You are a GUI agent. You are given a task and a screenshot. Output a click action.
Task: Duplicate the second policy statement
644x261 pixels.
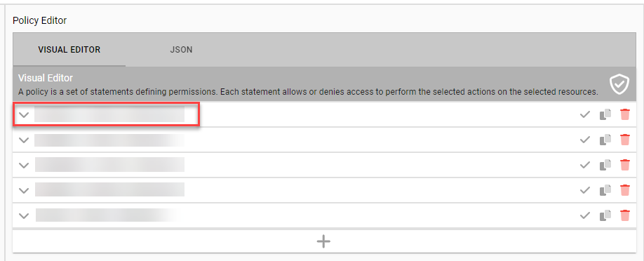click(x=605, y=140)
